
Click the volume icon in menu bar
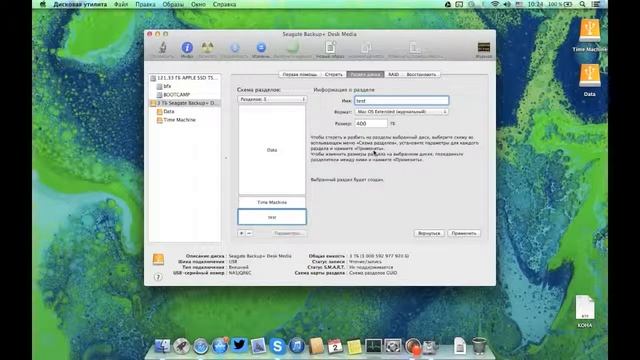click(x=507, y=4)
